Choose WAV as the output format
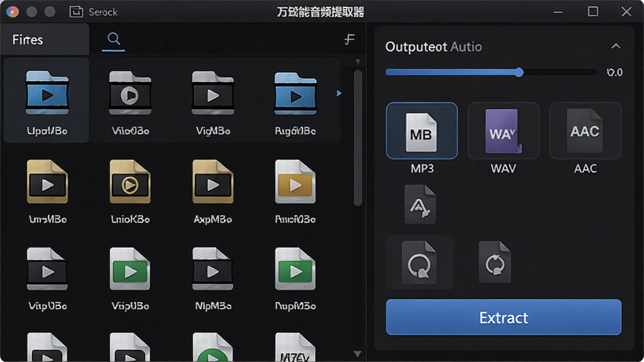The width and height of the screenshot is (644, 362). [x=504, y=131]
